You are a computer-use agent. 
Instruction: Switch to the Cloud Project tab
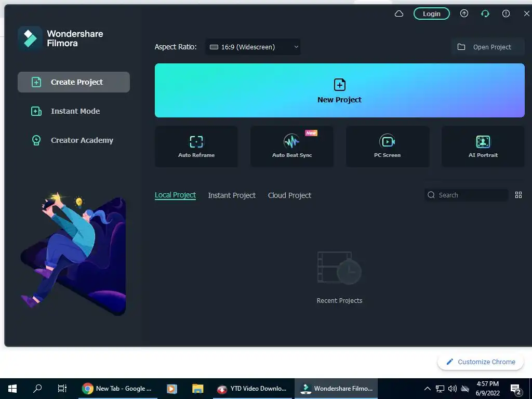click(x=289, y=195)
